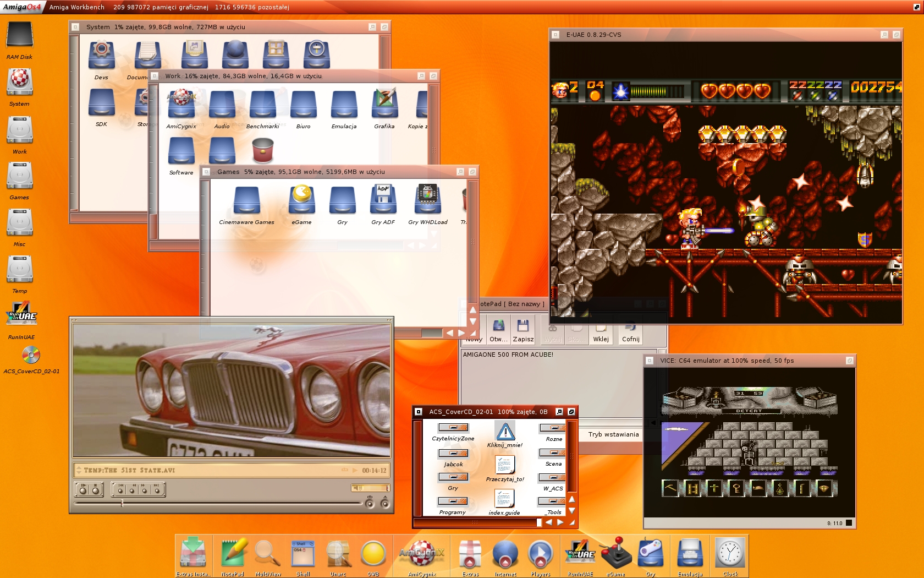The image size is (924, 578).
Task: Click the play/pause button in video player
Action: (83, 489)
